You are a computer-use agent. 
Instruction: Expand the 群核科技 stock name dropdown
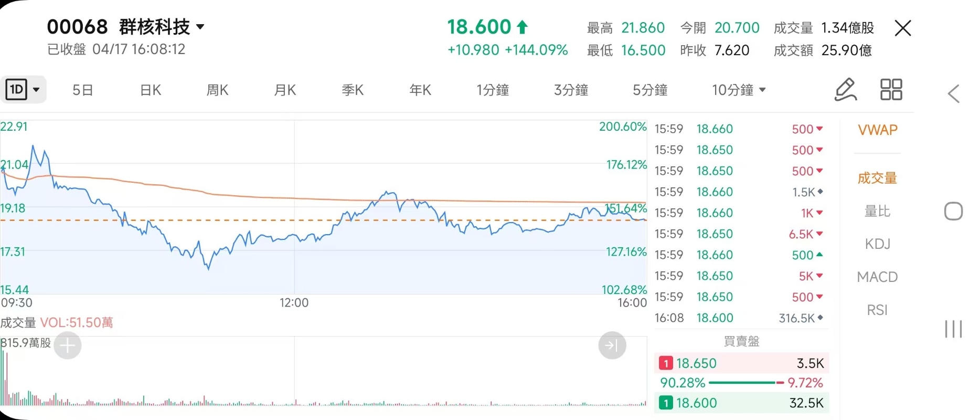(200, 27)
